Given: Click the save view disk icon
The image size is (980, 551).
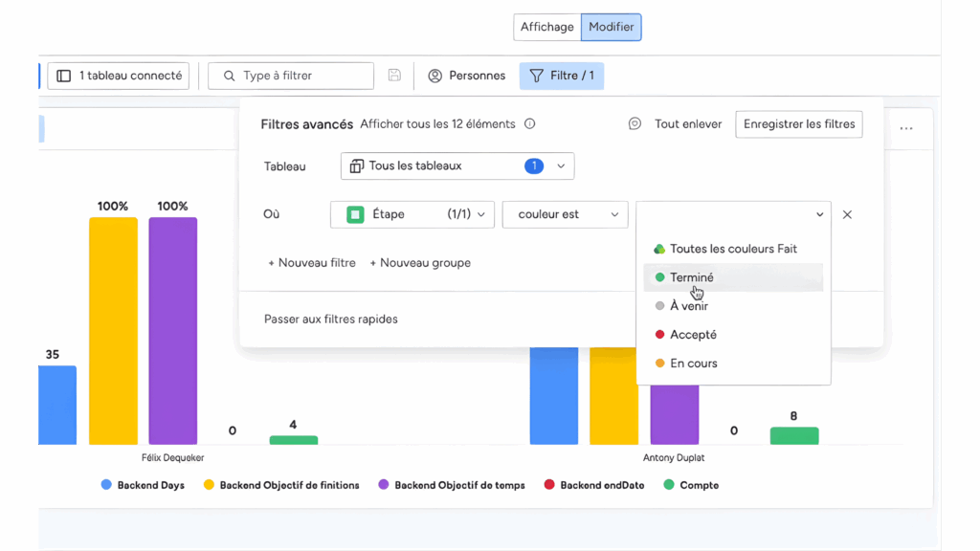Looking at the screenshot, I should coord(394,76).
